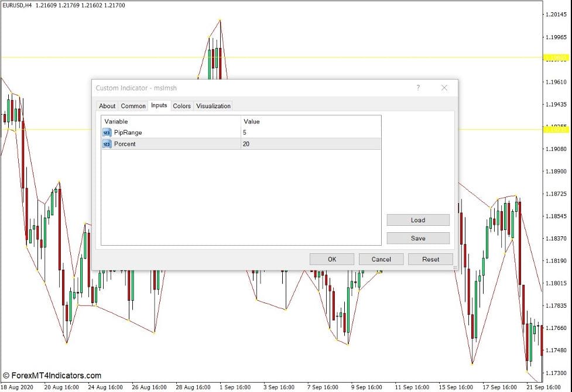Click the integer icon beside PipRange
Viewport: 572px width, 392px height.
click(x=105, y=132)
